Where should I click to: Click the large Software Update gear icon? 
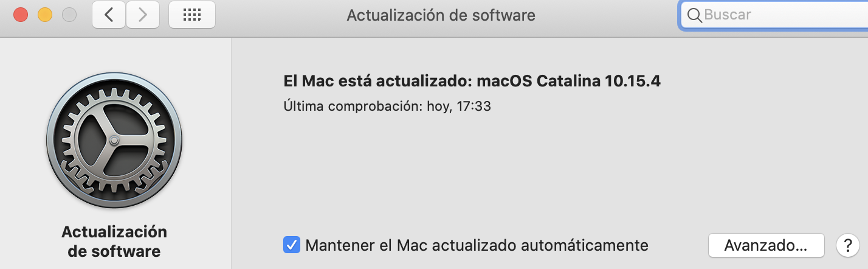pos(114,140)
